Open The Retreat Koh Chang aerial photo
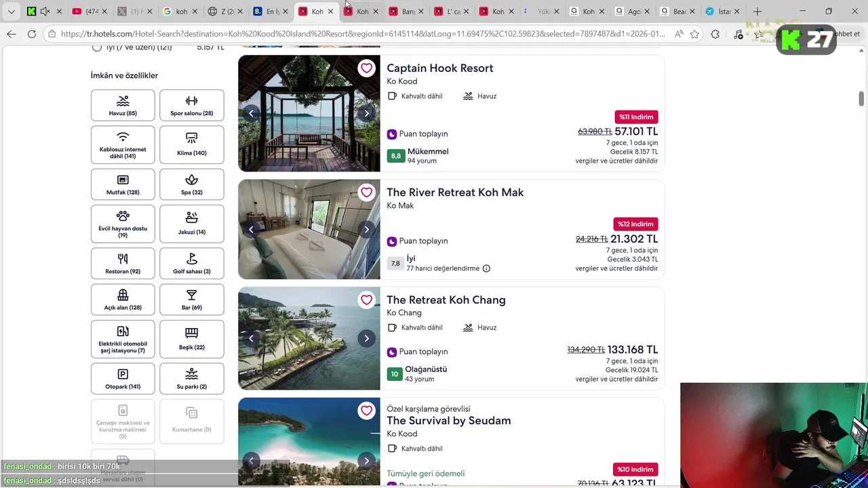The image size is (868, 488). [x=309, y=338]
